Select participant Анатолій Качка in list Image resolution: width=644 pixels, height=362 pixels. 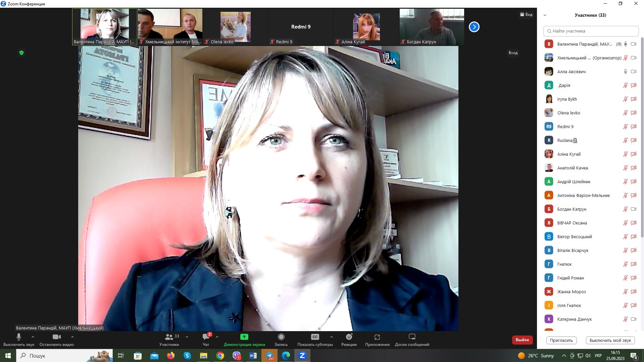pyautogui.click(x=591, y=168)
